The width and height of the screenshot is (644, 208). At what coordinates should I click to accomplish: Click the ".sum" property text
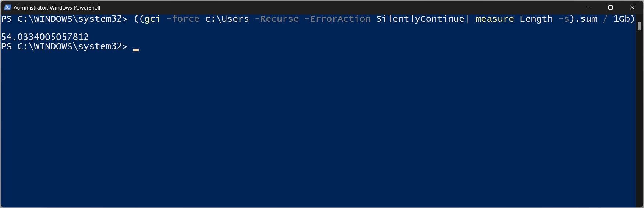click(586, 19)
